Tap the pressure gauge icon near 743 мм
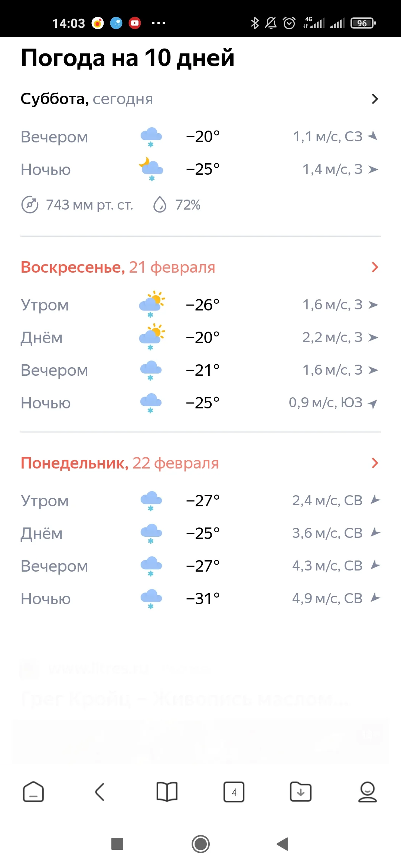 (x=30, y=204)
